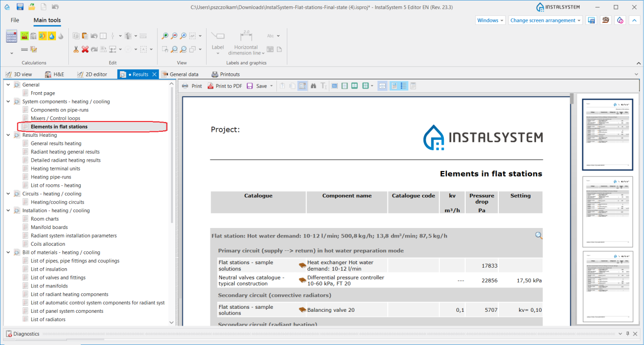Screen dimensions: 644x345
Task: Click the red X Delete icon
Action: tap(85, 49)
